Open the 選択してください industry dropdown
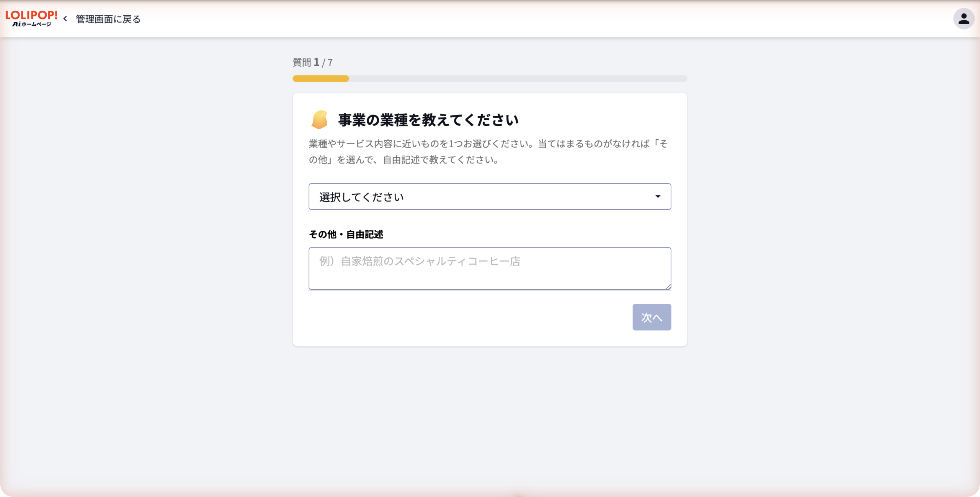Screen dimensions: 980x497 (490, 197)
